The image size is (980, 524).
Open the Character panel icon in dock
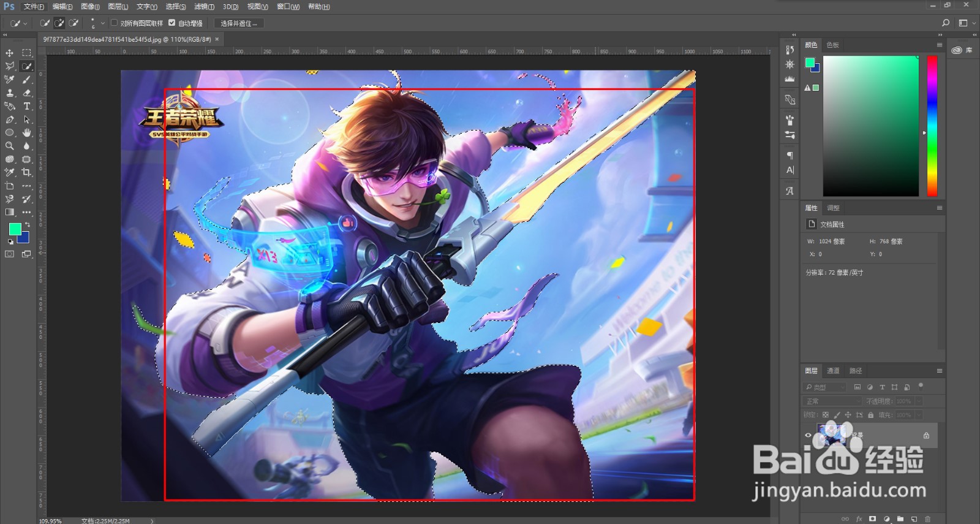[x=790, y=170]
